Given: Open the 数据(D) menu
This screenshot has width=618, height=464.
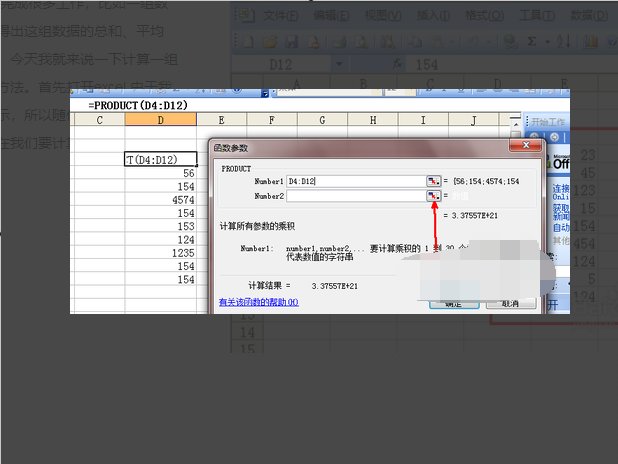Looking at the screenshot, I should tap(589, 16).
